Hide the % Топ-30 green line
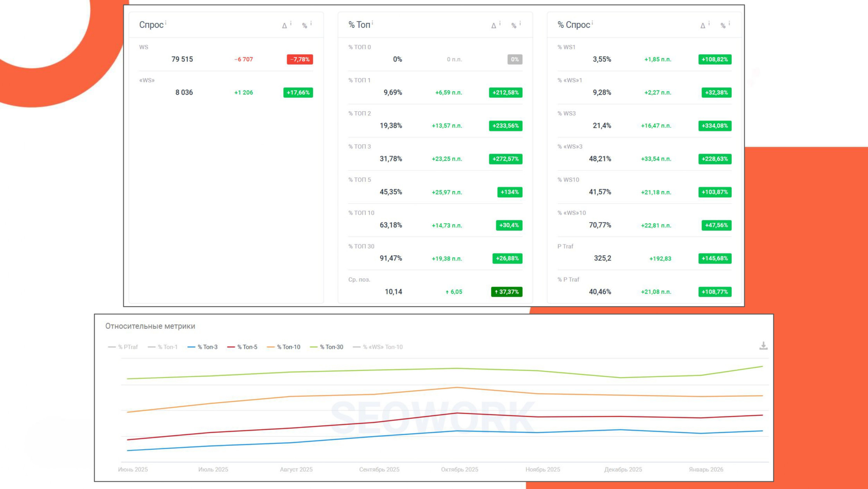Viewport: 868px width, 489px height. pos(326,347)
